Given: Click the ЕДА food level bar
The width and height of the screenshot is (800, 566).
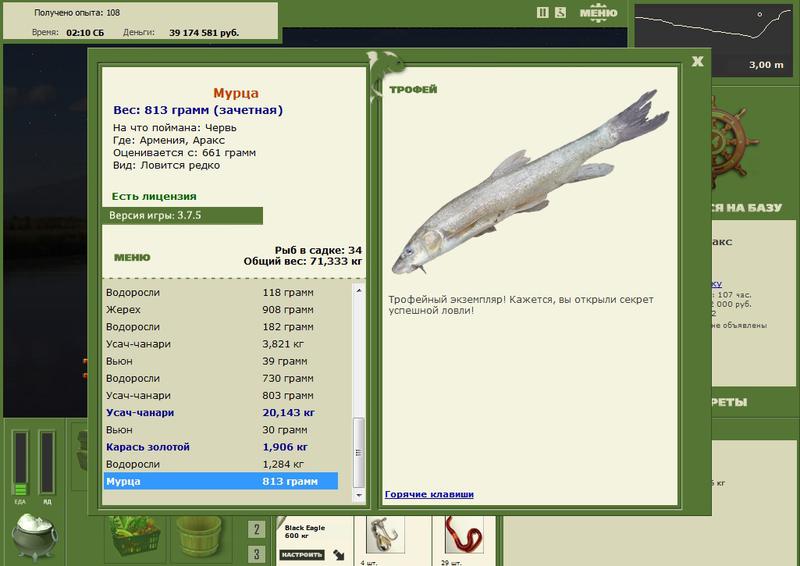Looking at the screenshot, I should pyautogui.click(x=20, y=463).
